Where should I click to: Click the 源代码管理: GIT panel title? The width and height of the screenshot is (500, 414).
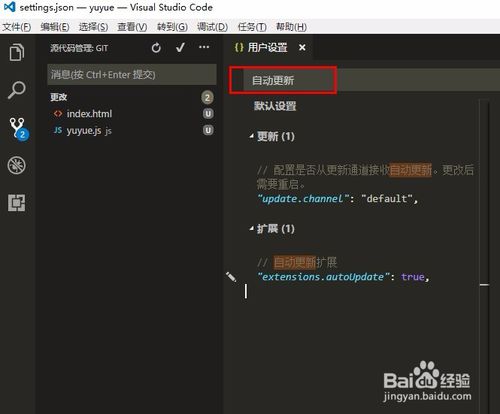point(79,48)
